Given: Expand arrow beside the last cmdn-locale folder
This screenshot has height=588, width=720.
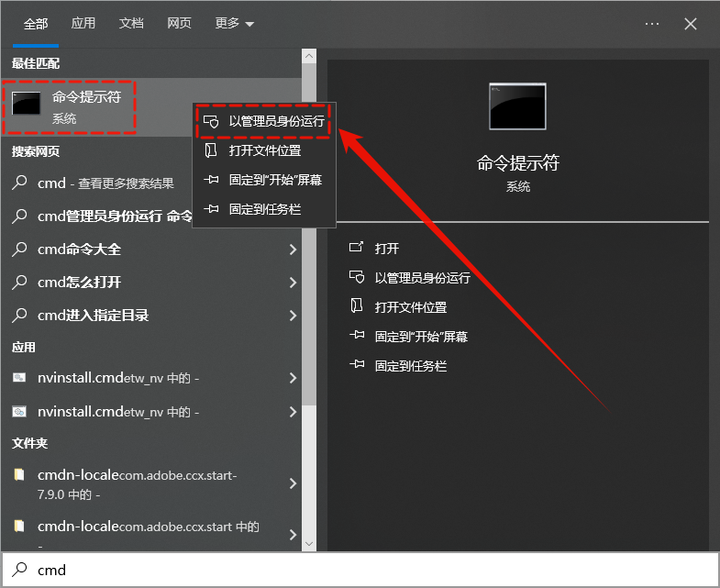Looking at the screenshot, I should click(x=293, y=535).
